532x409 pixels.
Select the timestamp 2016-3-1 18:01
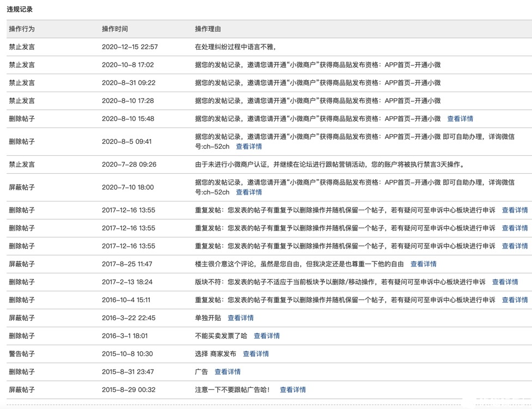(x=125, y=336)
